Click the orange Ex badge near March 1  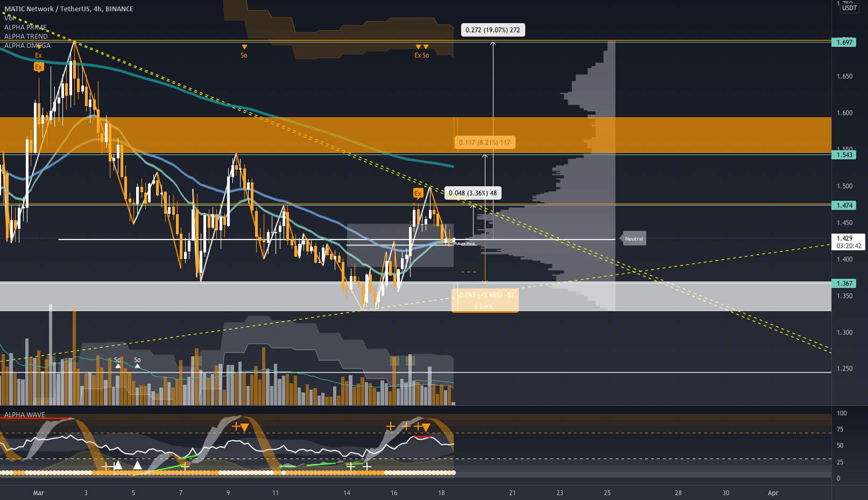click(38, 67)
